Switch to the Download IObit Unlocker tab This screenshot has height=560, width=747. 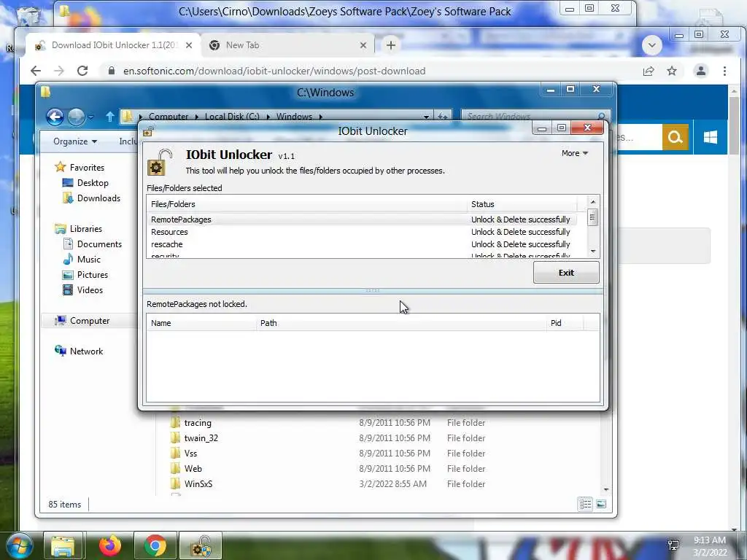coord(113,45)
